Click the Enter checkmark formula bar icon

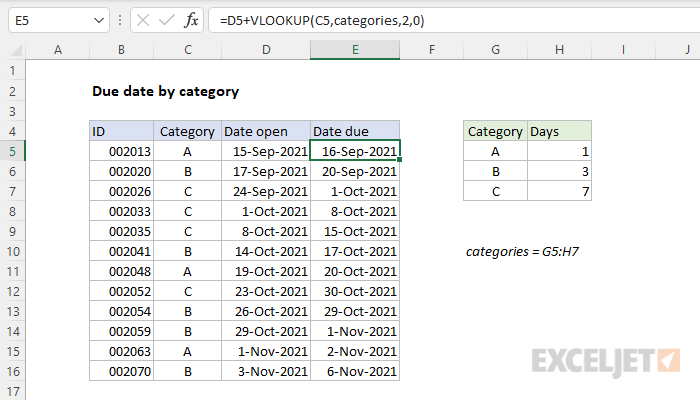pos(167,20)
